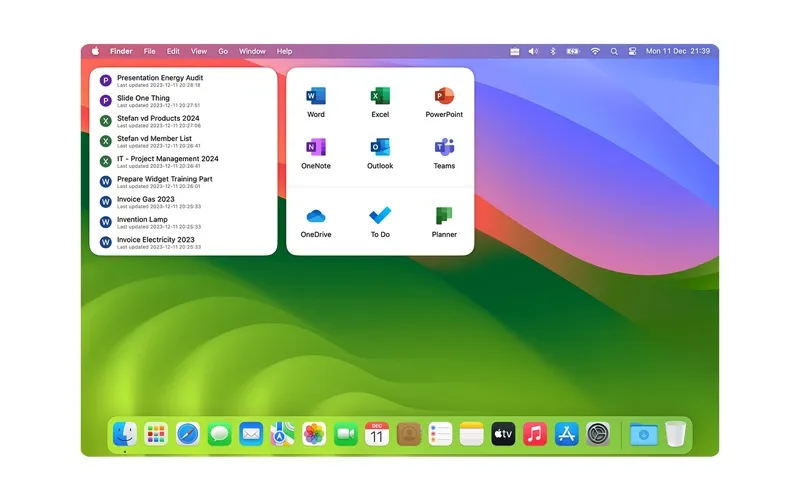Open the Window menu

click(x=252, y=51)
